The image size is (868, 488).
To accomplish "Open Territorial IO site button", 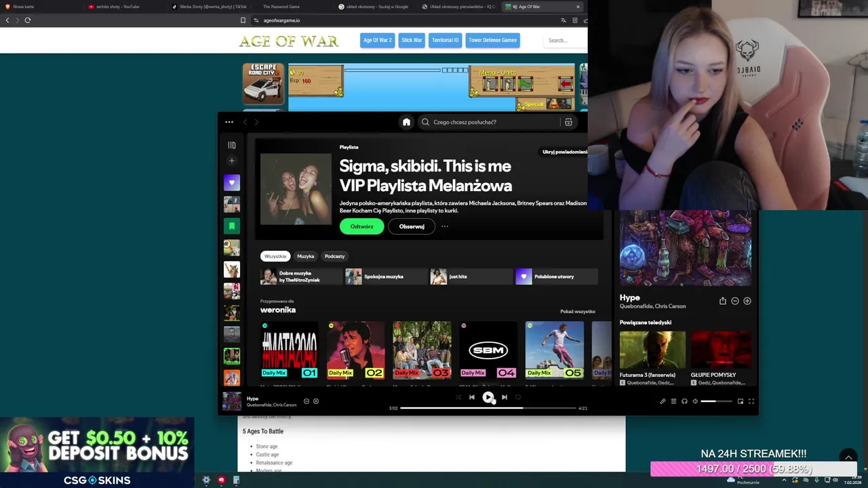I will pyautogui.click(x=445, y=40).
